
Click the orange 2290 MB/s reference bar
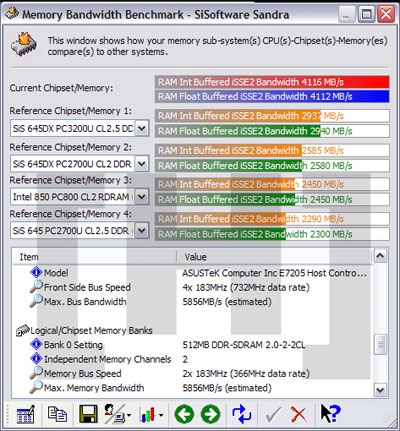point(272,219)
